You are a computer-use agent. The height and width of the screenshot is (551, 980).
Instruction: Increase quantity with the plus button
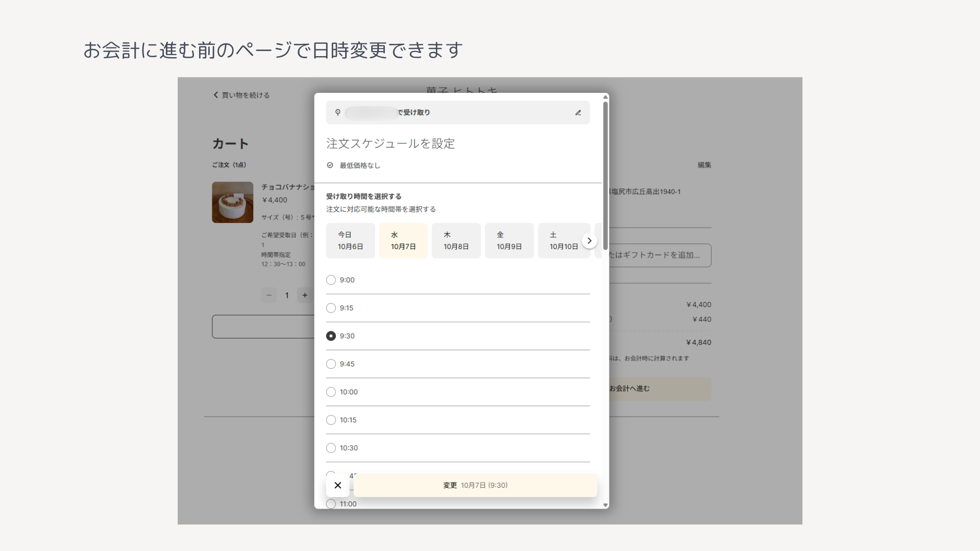[x=305, y=295]
